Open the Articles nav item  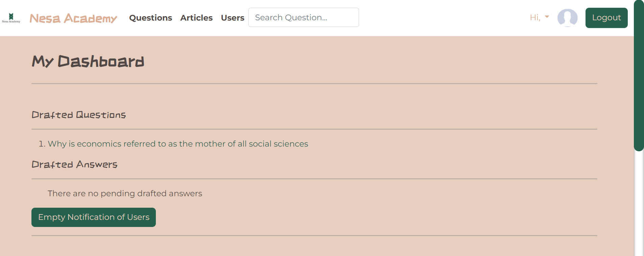pyautogui.click(x=196, y=18)
